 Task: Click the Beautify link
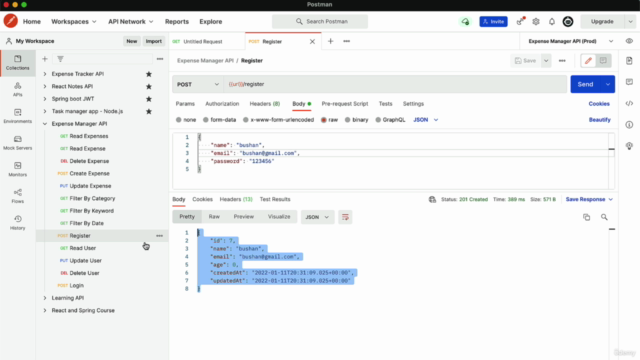point(600,120)
